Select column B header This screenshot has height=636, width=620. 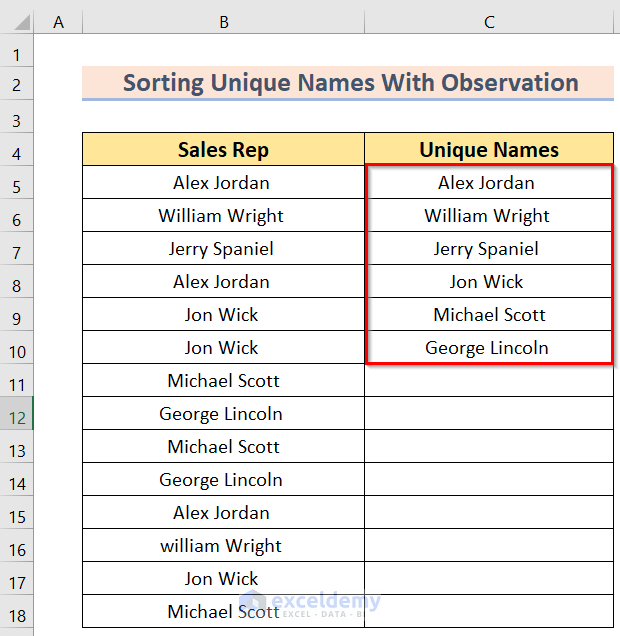(223, 21)
